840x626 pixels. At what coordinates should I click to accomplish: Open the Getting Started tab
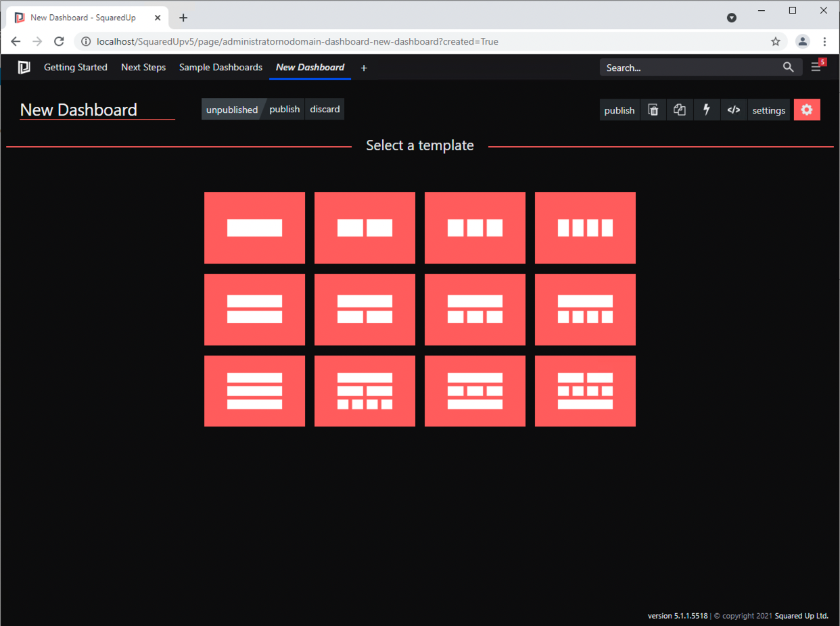[76, 68]
